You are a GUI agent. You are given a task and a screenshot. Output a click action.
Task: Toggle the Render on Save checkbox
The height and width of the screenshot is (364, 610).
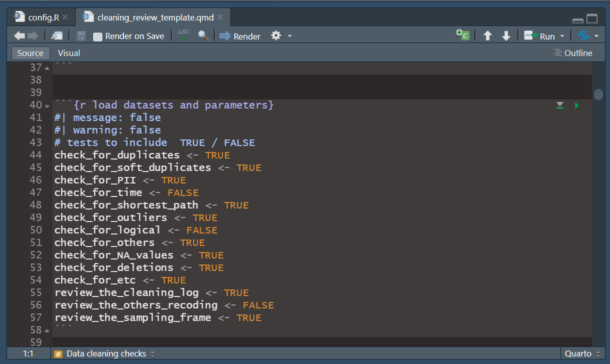(97, 36)
